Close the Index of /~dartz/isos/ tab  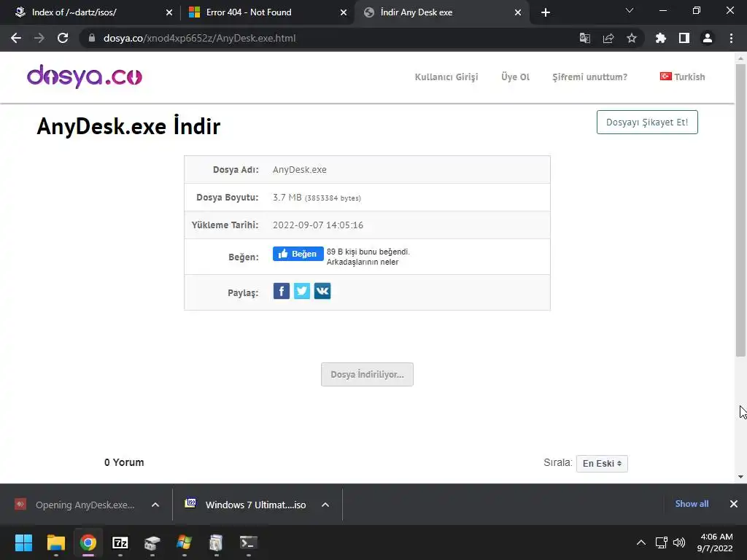[x=169, y=12]
